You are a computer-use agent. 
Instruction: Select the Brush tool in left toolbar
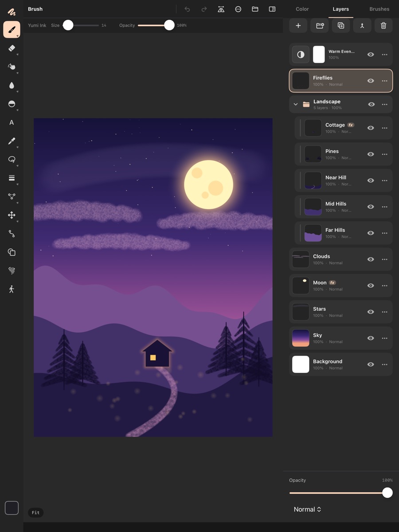12,30
